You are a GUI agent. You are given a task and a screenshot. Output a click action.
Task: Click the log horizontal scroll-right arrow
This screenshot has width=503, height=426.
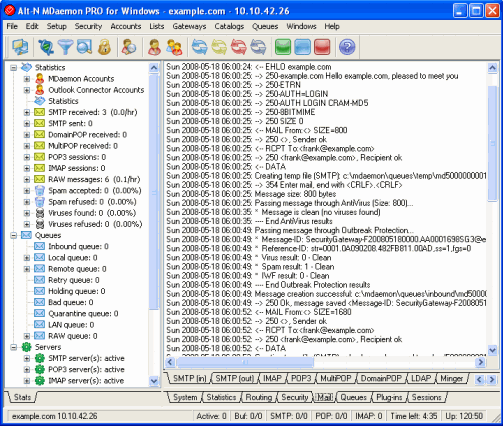(480, 362)
